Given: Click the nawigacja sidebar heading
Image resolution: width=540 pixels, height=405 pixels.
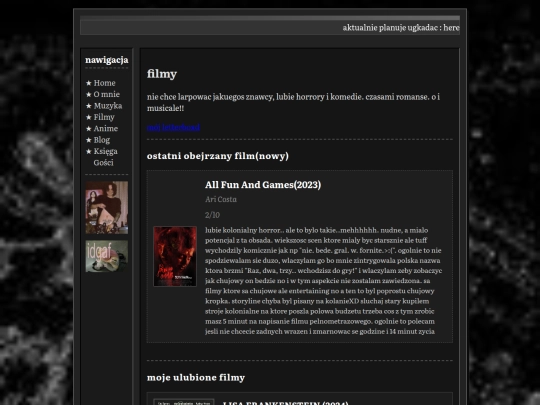Looking at the screenshot, I should 107,60.
